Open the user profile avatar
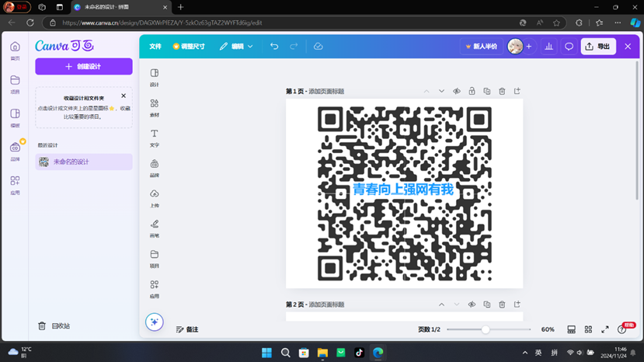 coord(515,47)
